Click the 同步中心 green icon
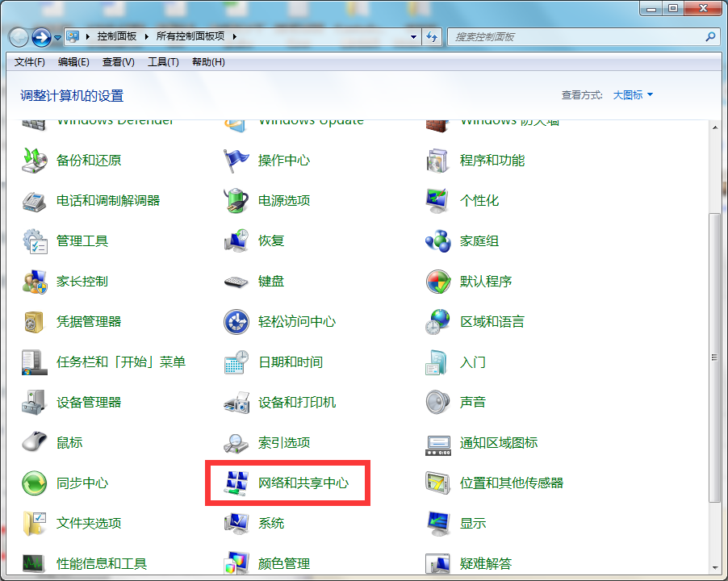 [x=35, y=483]
